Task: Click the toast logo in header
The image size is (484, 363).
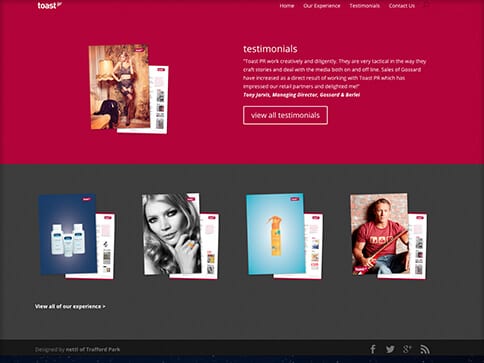Action: coord(50,5)
